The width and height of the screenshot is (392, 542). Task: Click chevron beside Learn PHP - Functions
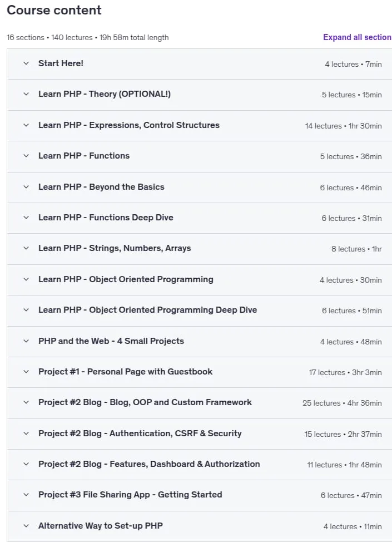(x=26, y=156)
